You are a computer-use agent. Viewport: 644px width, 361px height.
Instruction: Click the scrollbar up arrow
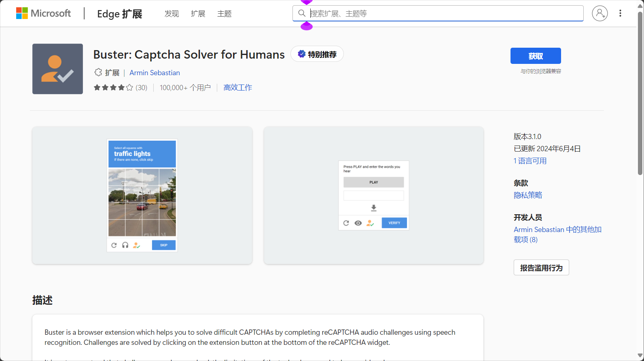coord(640,6)
